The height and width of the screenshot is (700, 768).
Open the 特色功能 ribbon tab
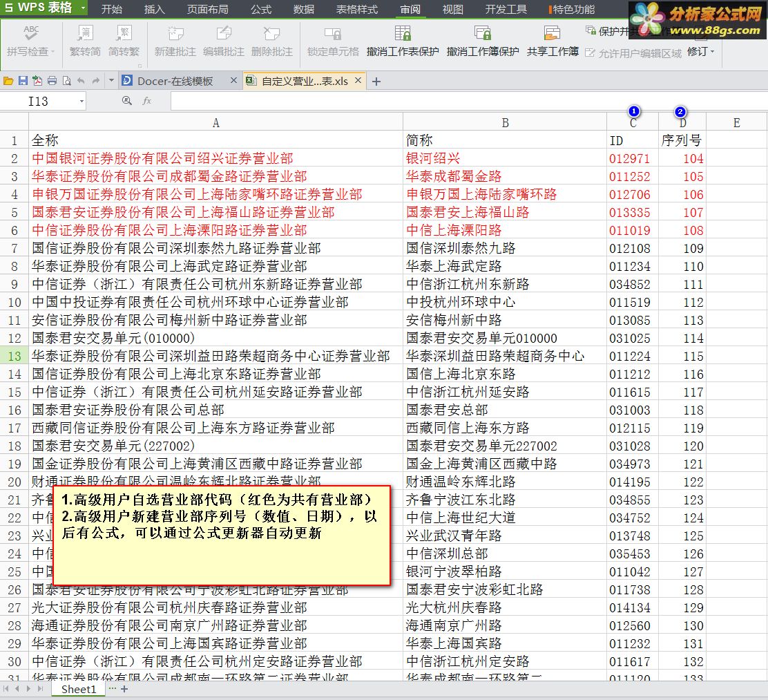click(572, 9)
